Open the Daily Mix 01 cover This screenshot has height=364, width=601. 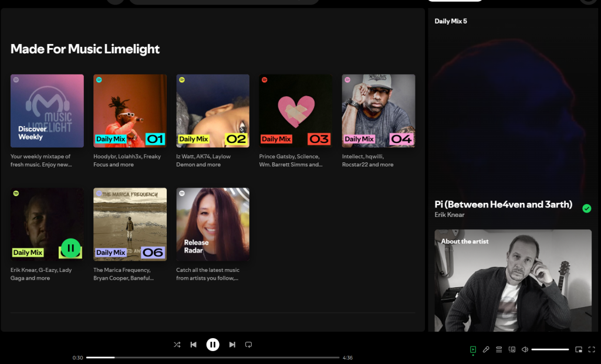[130, 111]
